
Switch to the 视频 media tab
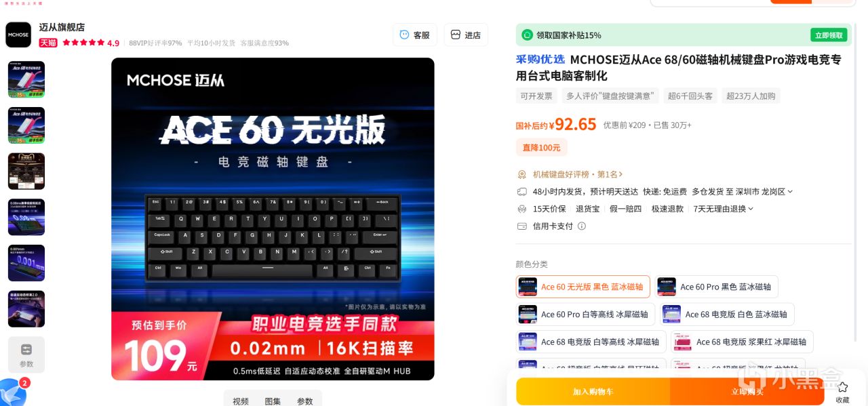pyautogui.click(x=241, y=401)
